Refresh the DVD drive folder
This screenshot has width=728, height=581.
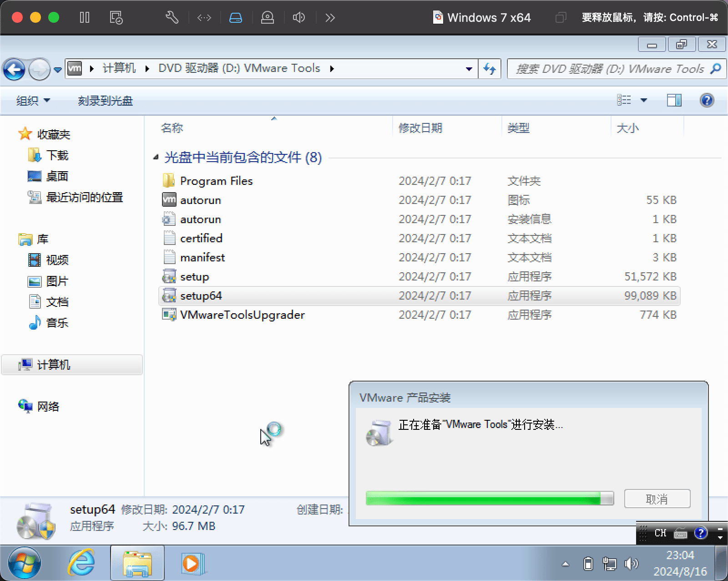[x=490, y=69]
